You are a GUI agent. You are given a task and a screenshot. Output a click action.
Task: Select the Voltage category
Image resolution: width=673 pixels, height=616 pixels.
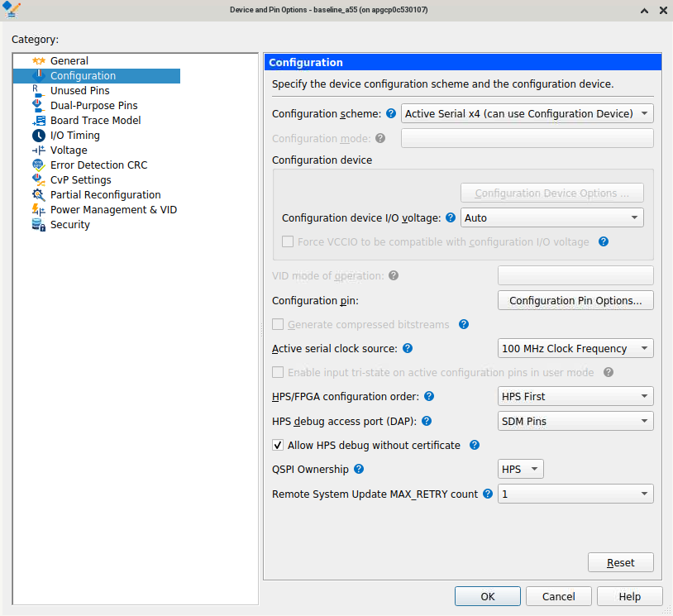tap(69, 150)
